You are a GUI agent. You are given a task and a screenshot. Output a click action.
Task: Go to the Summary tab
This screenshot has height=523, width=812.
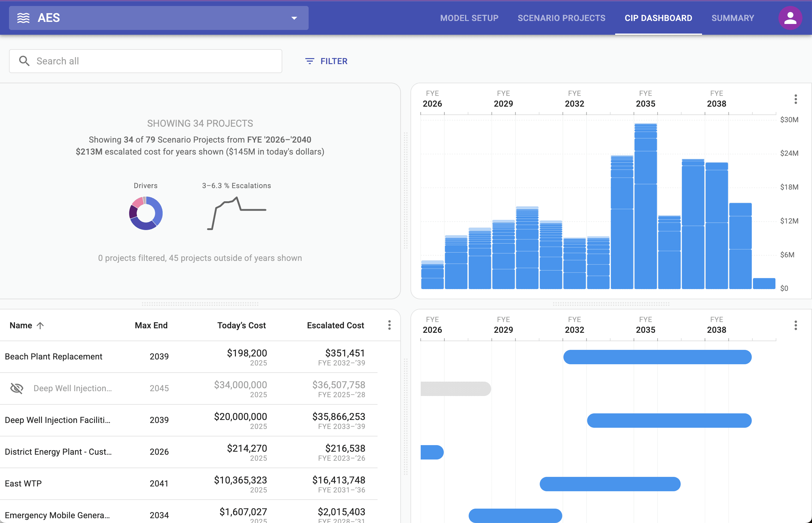[733, 18]
